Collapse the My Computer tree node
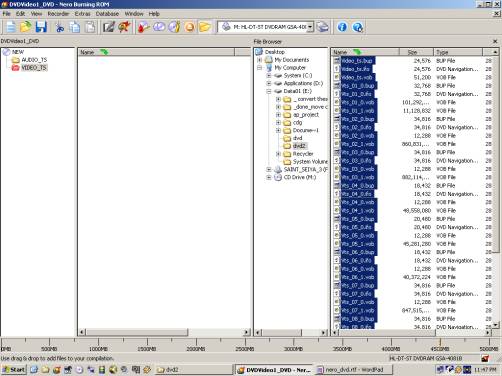 [260, 68]
